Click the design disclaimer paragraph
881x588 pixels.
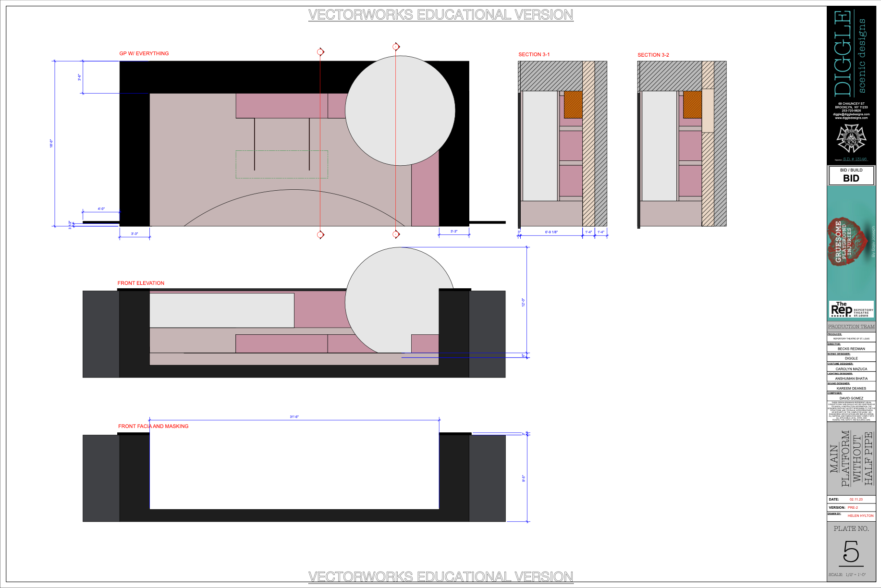851,411
